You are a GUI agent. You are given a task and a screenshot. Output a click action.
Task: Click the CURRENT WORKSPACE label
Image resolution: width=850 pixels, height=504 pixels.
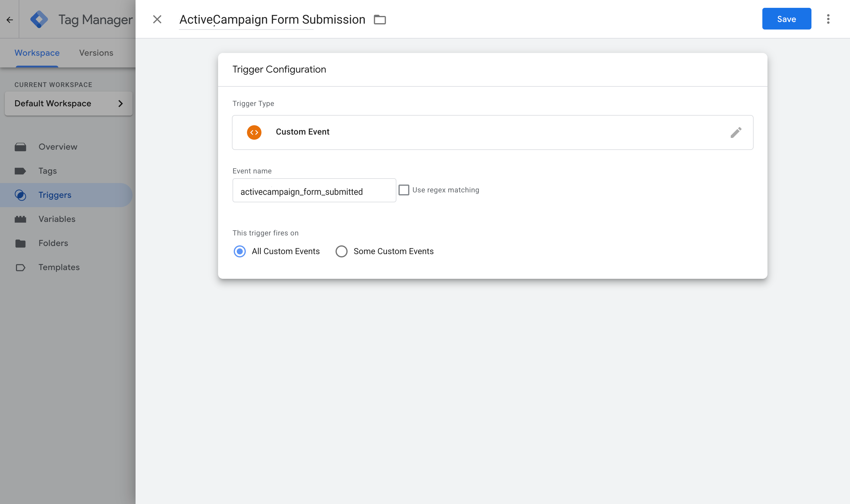pos(53,85)
